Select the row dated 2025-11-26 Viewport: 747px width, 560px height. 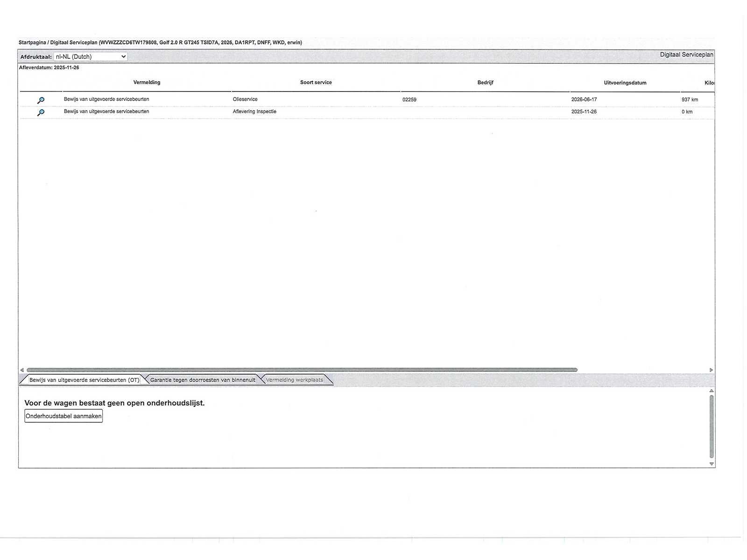click(367, 112)
